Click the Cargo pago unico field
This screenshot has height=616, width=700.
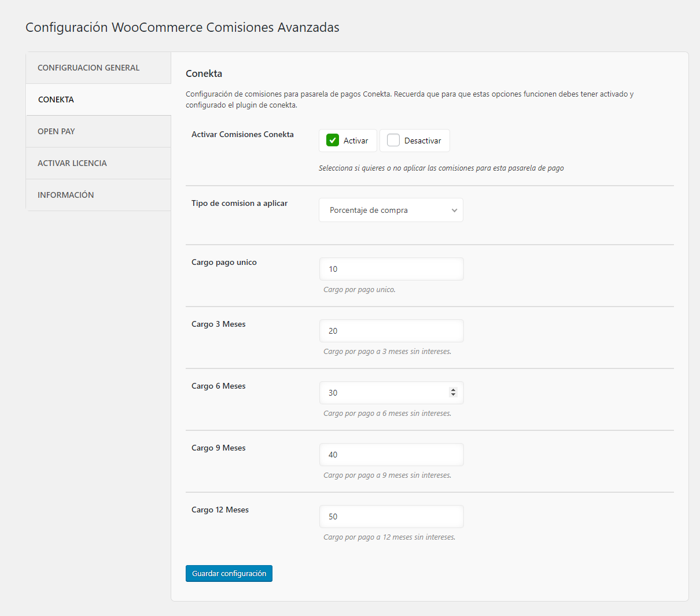click(391, 269)
